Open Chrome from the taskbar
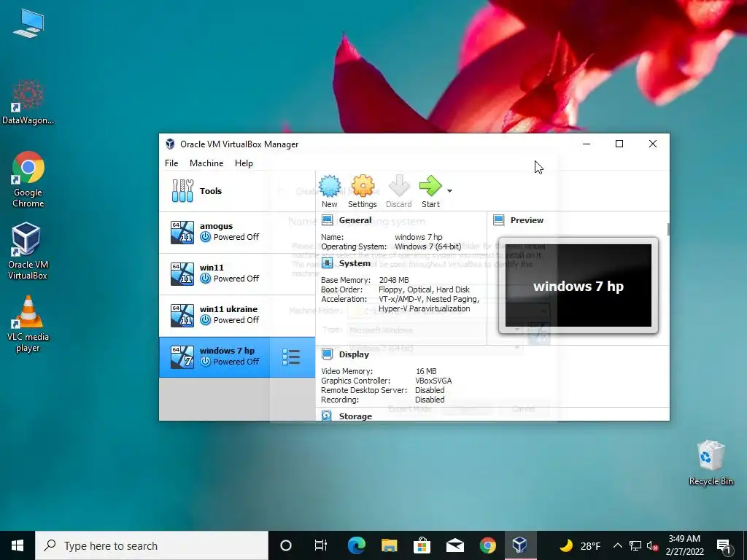The height and width of the screenshot is (560, 747). click(x=487, y=545)
